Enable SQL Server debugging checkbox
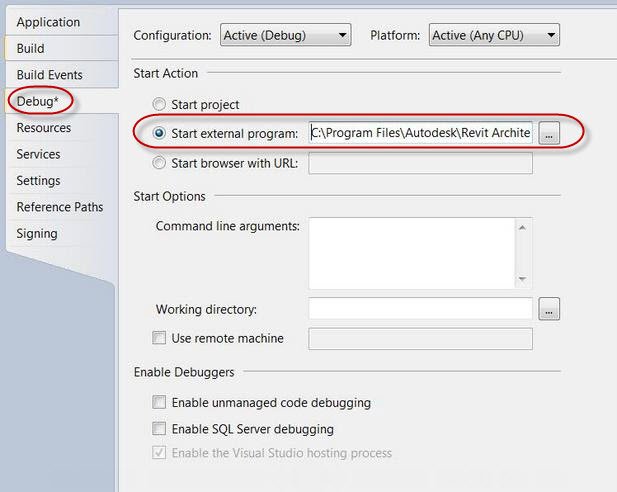The image size is (617, 492). (159, 428)
